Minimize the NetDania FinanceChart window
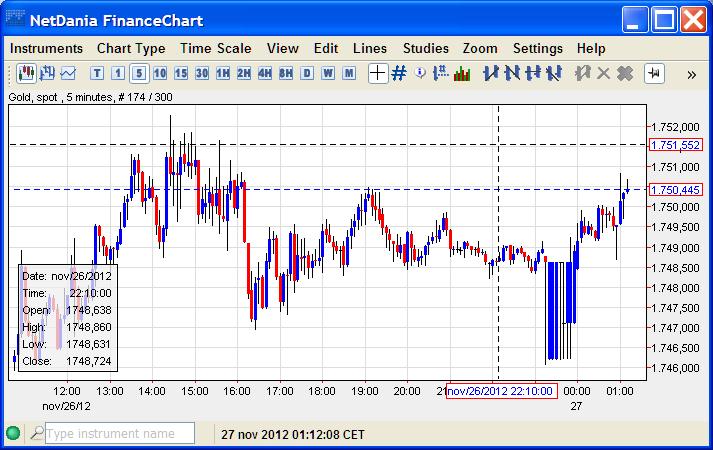This screenshot has width=713, height=450. [634, 20]
